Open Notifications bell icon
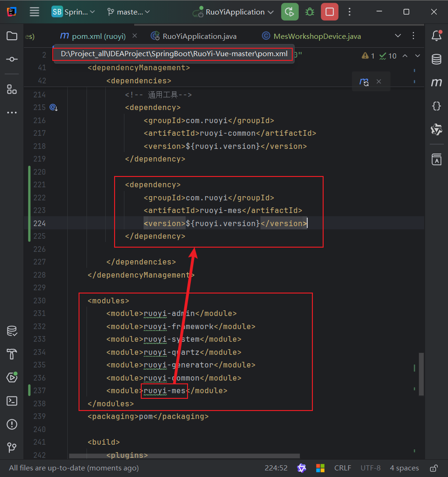Screen dimensions: 448x477 click(436, 36)
